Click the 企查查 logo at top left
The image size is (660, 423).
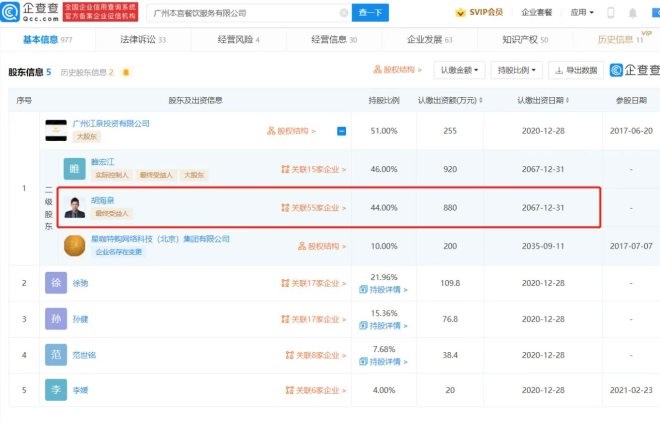tap(27, 13)
